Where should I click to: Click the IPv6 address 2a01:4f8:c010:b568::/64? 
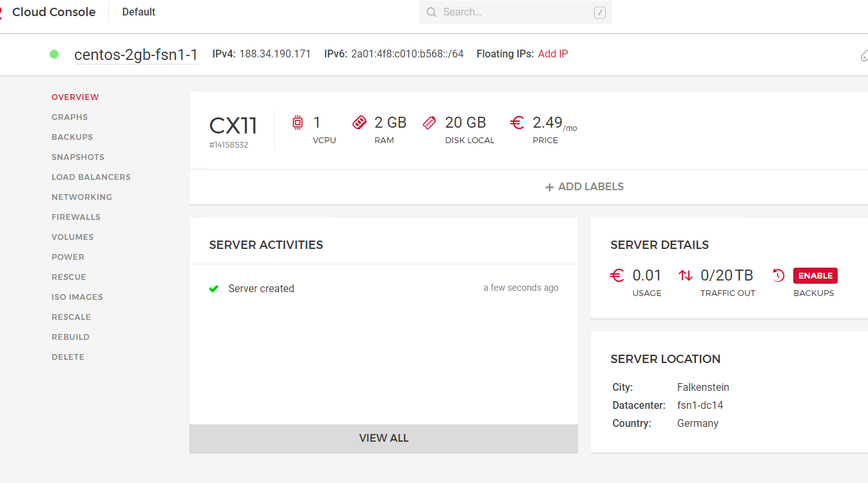(x=407, y=54)
